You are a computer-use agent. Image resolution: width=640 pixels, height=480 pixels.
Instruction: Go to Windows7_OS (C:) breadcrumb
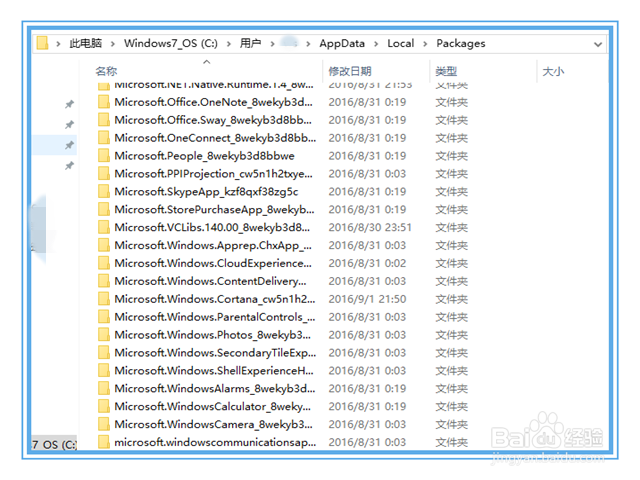point(171,43)
